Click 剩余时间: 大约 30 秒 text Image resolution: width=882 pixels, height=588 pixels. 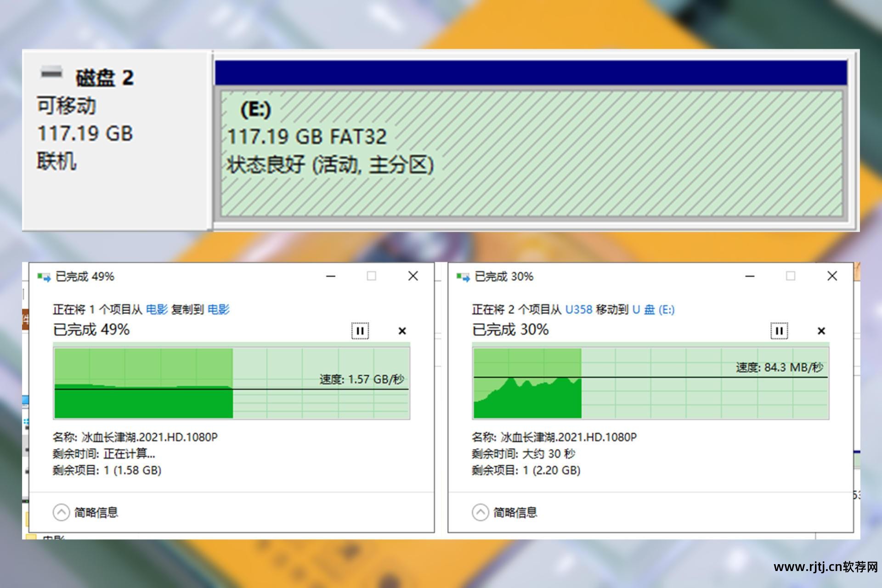[x=523, y=454]
